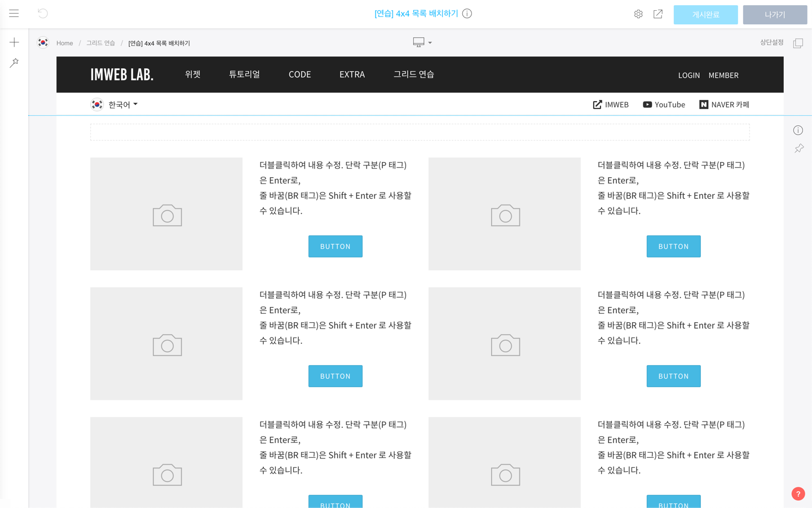The width and height of the screenshot is (812, 508).
Task: Select second row left text block
Action: coord(336,318)
